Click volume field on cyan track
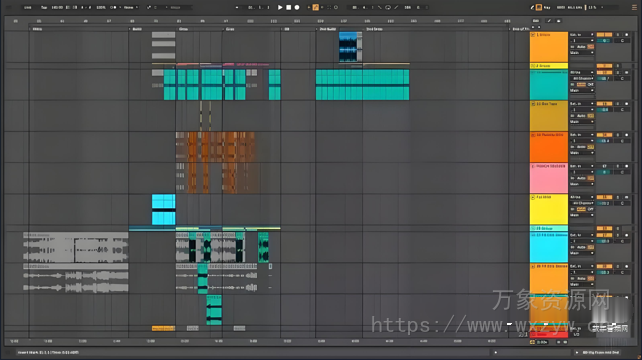 pos(604,241)
